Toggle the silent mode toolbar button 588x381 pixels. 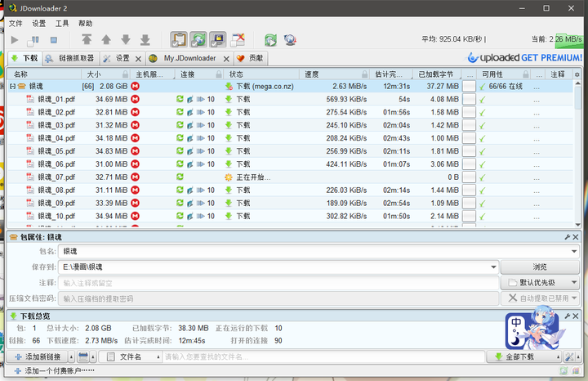pos(238,39)
